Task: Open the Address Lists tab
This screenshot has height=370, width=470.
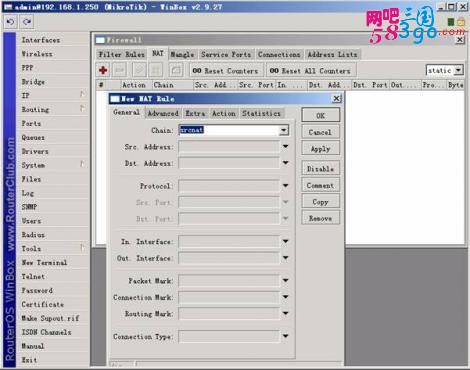Action: 332,54
